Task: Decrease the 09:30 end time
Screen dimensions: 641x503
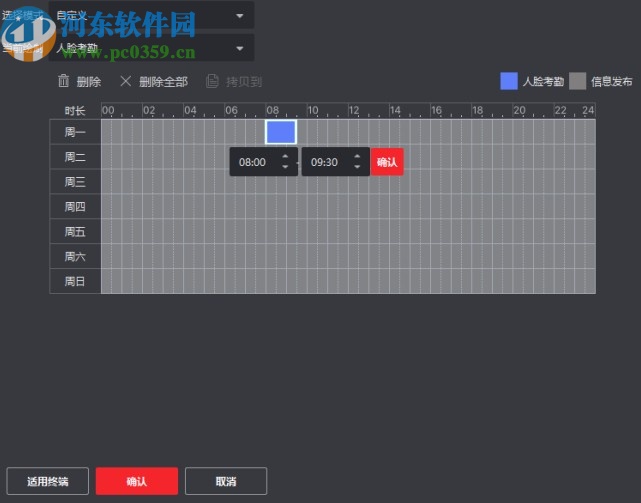Action: (x=357, y=167)
